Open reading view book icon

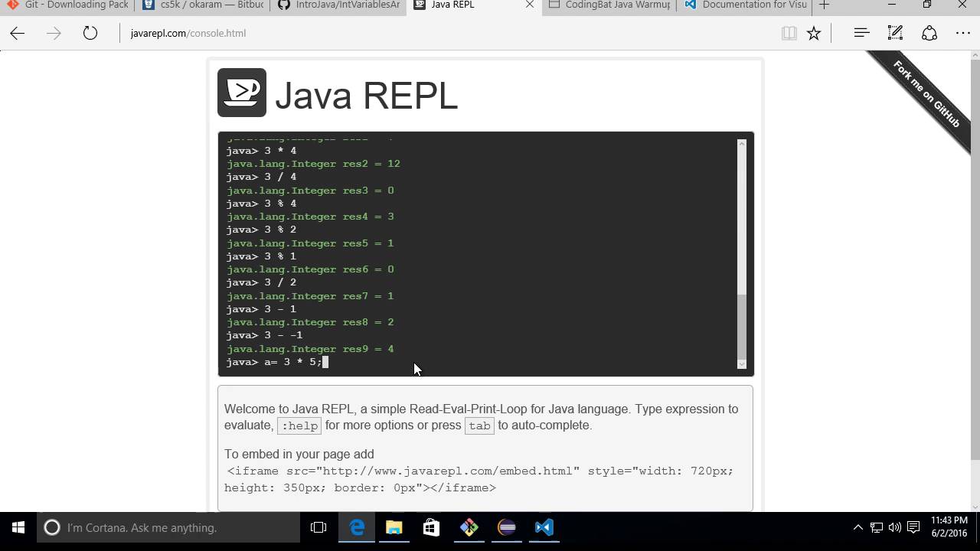pos(789,33)
